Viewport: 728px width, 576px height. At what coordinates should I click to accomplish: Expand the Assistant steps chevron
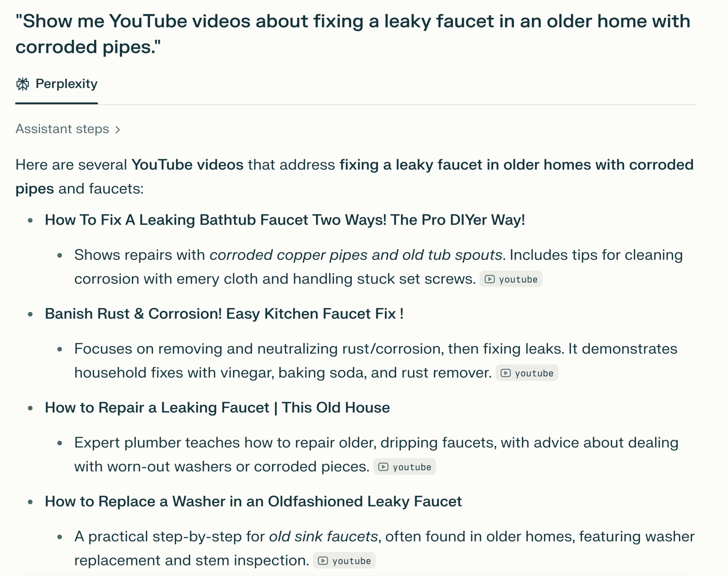(118, 130)
